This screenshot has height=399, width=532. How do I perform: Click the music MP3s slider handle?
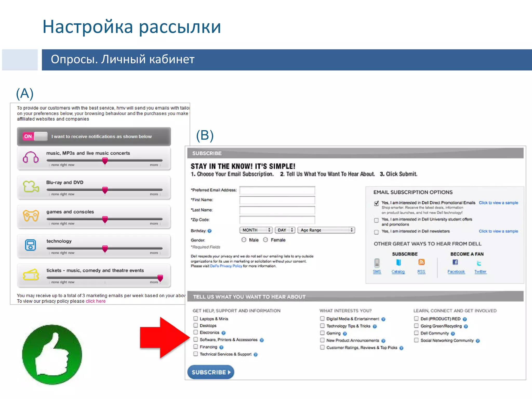[105, 161]
